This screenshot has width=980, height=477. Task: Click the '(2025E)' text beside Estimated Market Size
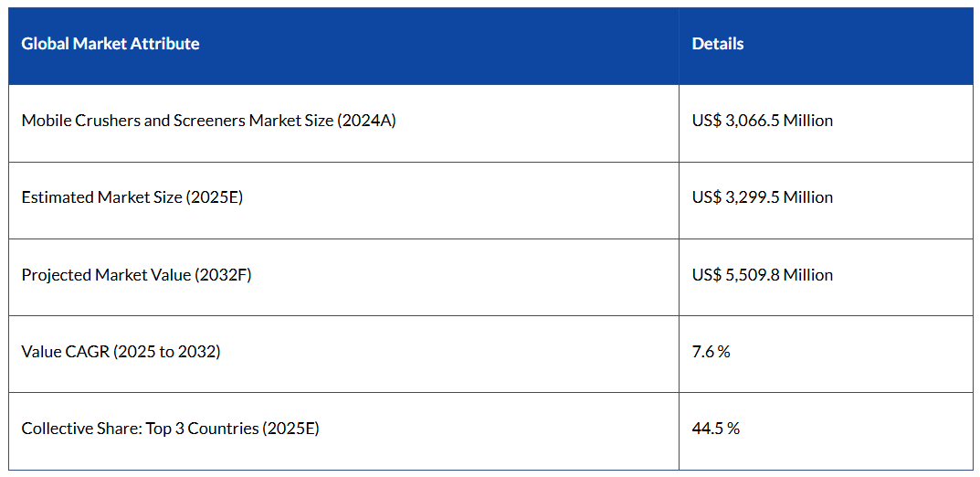(214, 197)
